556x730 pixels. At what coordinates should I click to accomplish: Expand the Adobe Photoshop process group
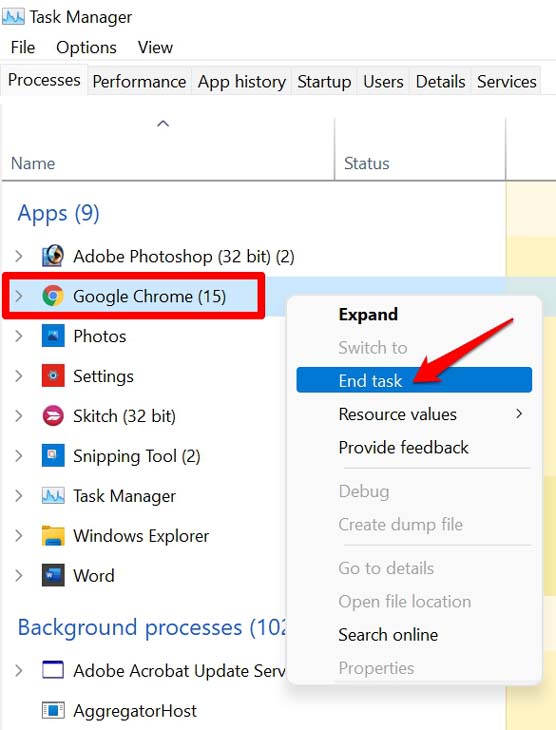coord(19,256)
